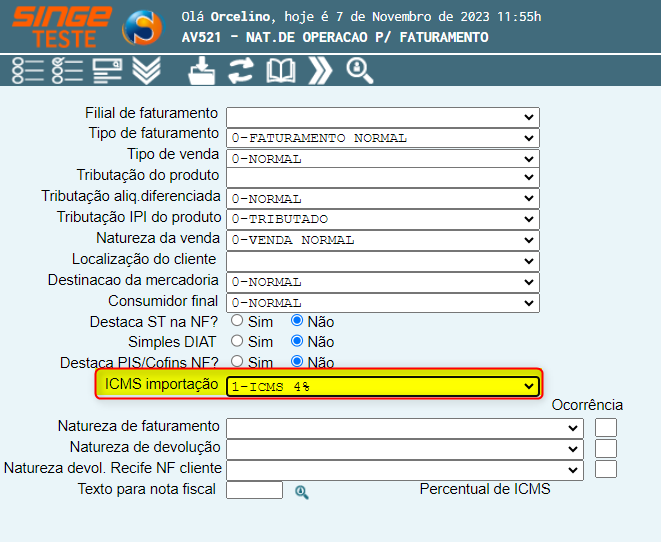This screenshot has height=542, width=661.
Task: Open Tipo de faturamento dropdown
Action: tap(383, 138)
